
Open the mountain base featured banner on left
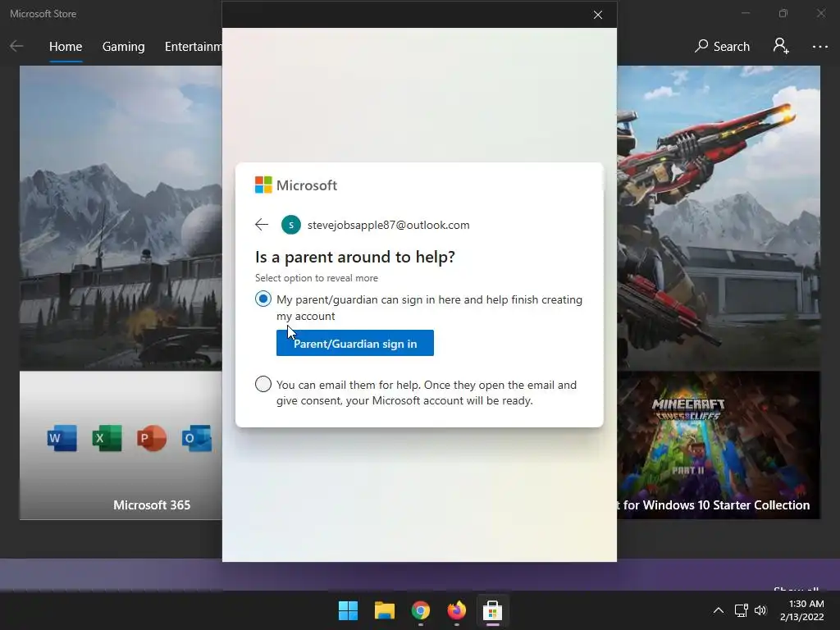pyautogui.click(x=121, y=217)
